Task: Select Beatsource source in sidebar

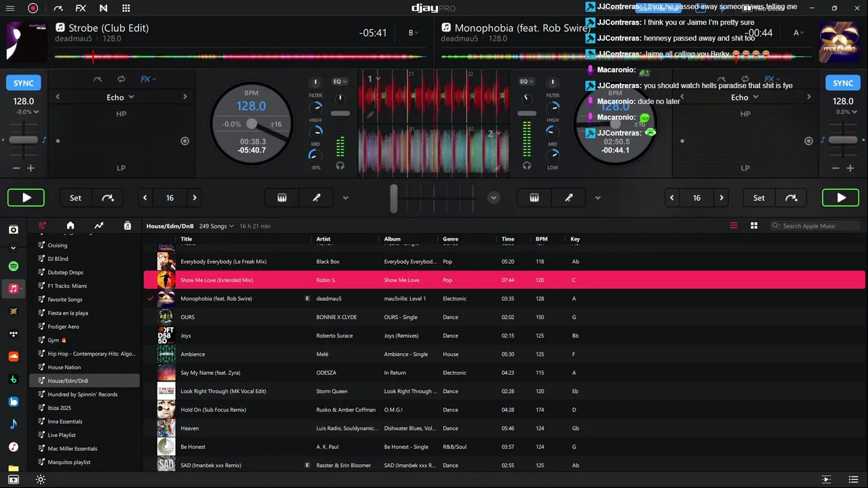Action: pyautogui.click(x=14, y=402)
